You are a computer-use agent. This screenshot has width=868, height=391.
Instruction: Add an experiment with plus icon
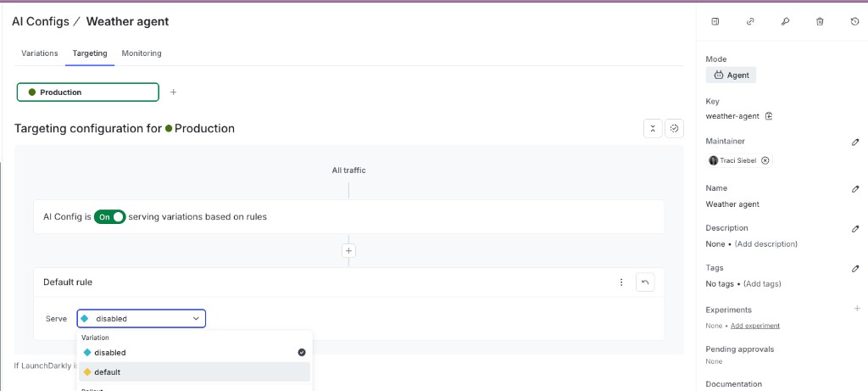tap(857, 309)
